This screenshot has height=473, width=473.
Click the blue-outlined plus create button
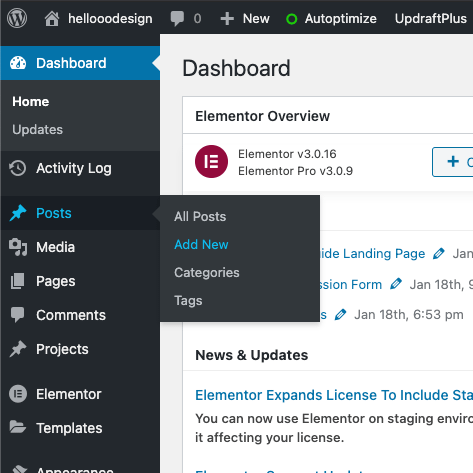click(x=452, y=162)
